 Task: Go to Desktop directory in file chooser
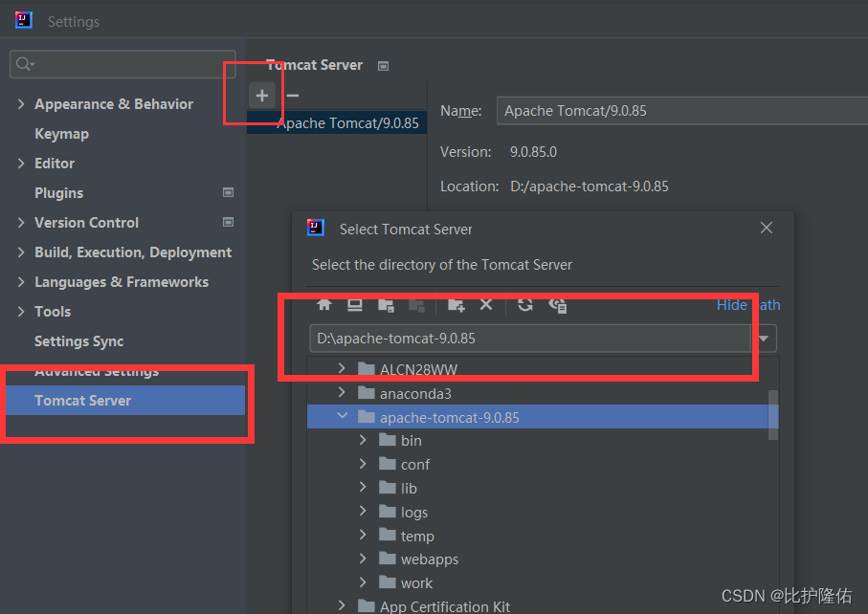pos(355,304)
